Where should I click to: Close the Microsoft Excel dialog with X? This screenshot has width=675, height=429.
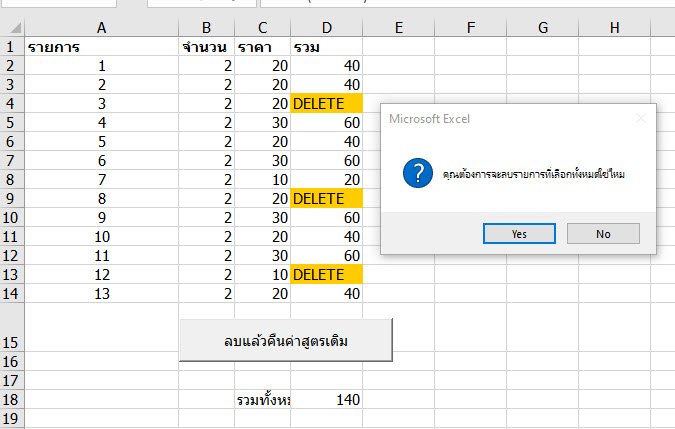pos(640,119)
